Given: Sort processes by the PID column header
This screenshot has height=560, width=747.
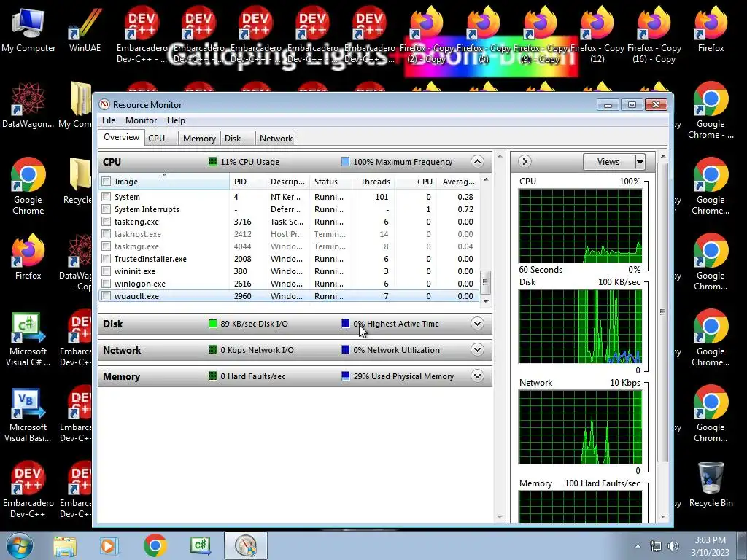Looking at the screenshot, I should pyautogui.click(x=247, y=182).
